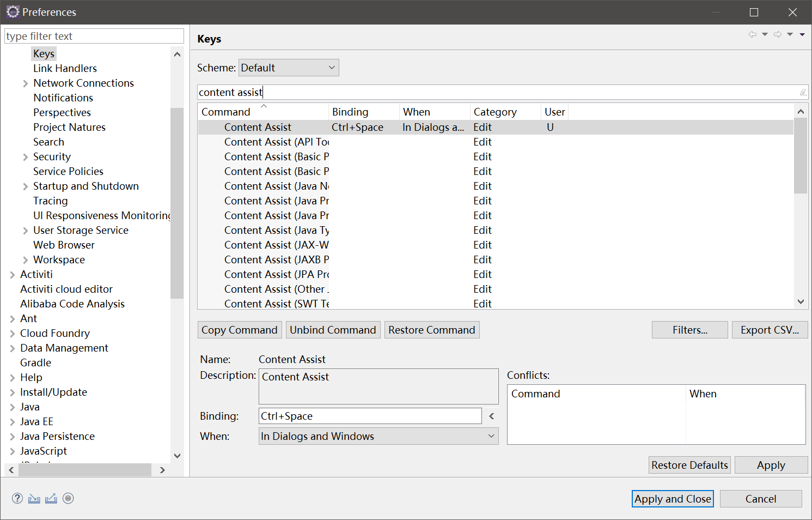Click the Binding field showing Ctrl+Space
This screenshot has height=520, width=812.
pos(370,416)
